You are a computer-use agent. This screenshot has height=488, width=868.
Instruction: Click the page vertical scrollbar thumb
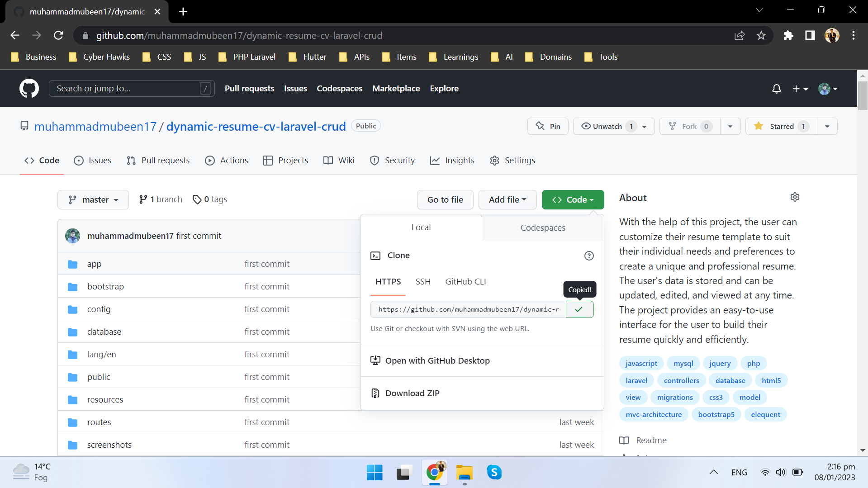(862, 95)
